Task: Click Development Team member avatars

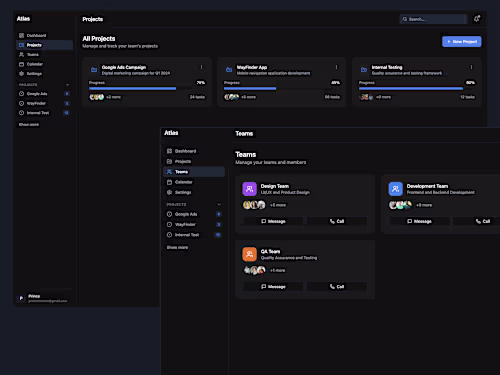Action: point(400,205)
